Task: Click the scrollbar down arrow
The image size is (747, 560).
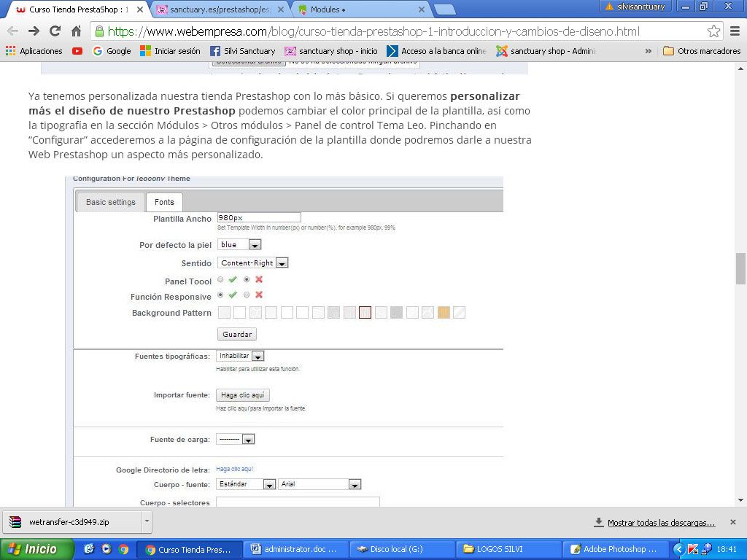Action: click(x=741, y=500)
